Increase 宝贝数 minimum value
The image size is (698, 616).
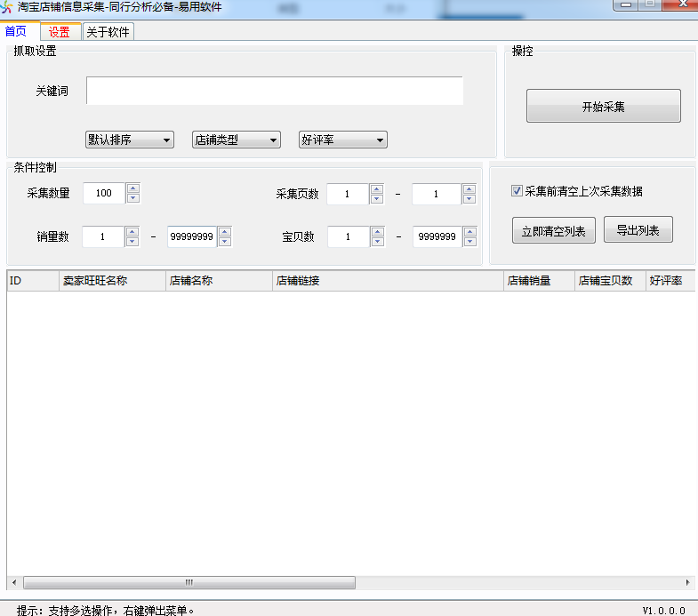pyautogui.click(x=378, y=231)
